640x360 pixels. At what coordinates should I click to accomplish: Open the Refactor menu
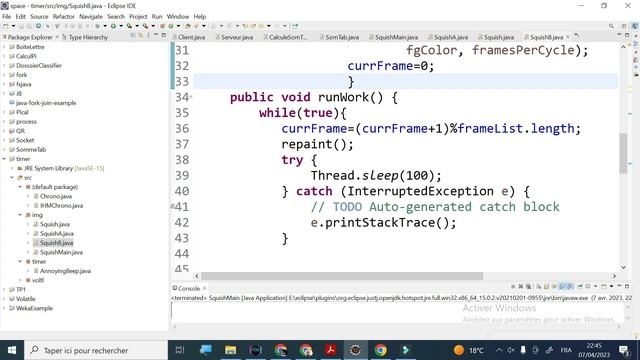(64, 17)
